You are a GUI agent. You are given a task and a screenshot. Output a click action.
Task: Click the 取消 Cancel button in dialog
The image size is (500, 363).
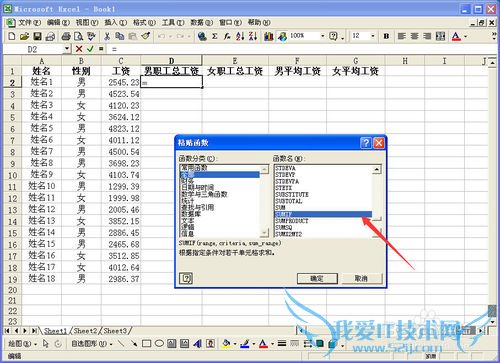[362, 278]
